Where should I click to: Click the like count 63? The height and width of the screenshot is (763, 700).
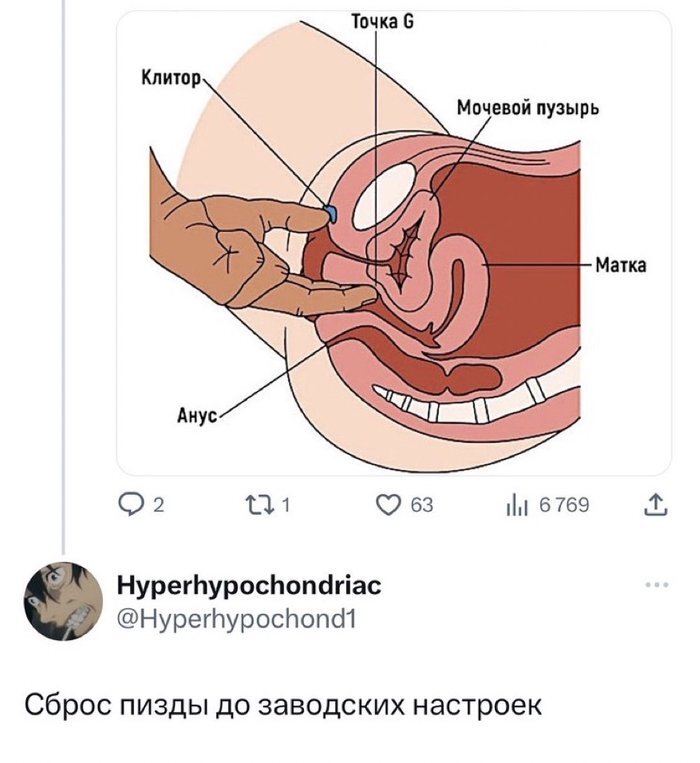click(x=421, y=506)
